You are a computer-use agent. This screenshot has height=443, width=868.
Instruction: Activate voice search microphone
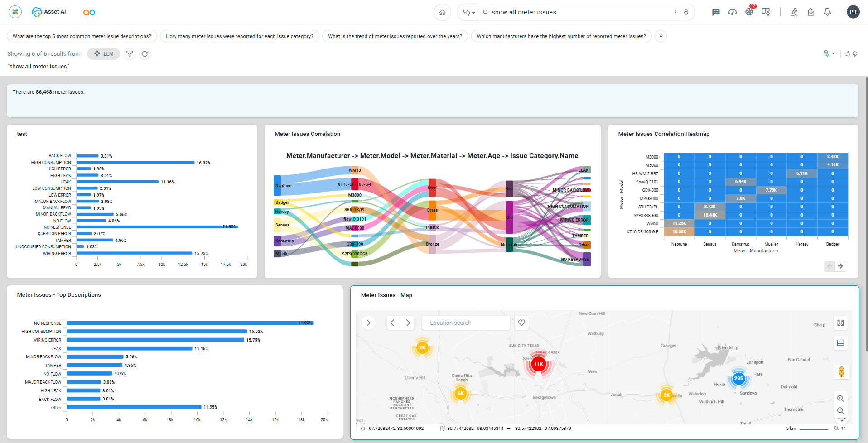click(x=686, y=12)
